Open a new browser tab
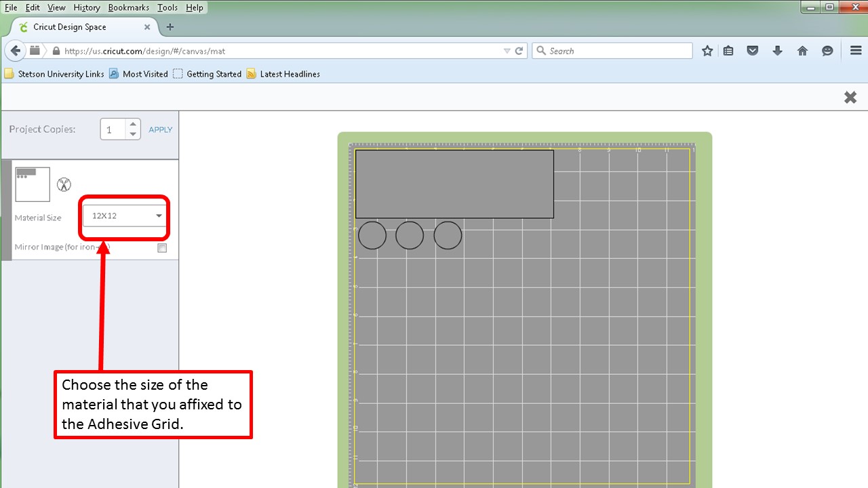This screenshot has height=488, width=868. [170, 27]
